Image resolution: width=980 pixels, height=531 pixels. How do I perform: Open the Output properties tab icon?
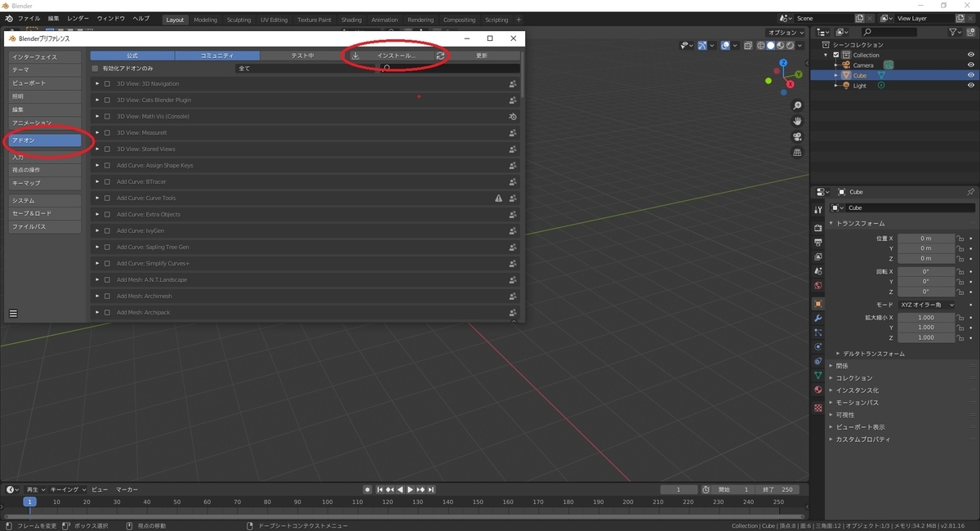(x=817, y=242)
